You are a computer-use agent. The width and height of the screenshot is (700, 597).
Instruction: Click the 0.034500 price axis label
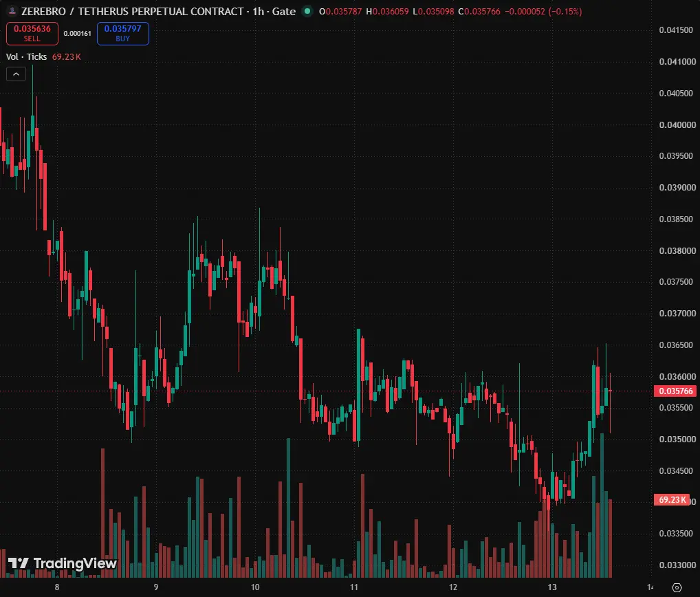coord(677,470)
